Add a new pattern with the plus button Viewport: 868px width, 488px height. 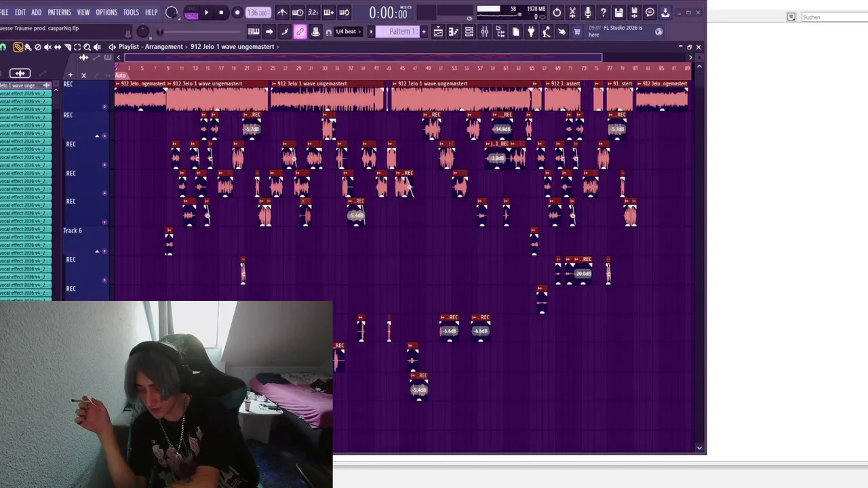point(424,31)
